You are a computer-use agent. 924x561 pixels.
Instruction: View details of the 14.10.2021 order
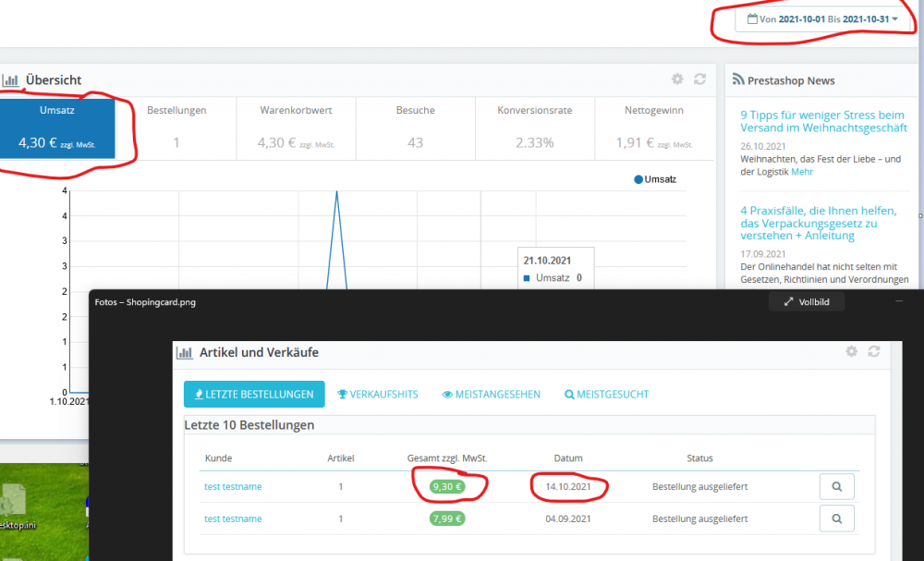pyautogui.click(x=837, y=487)
